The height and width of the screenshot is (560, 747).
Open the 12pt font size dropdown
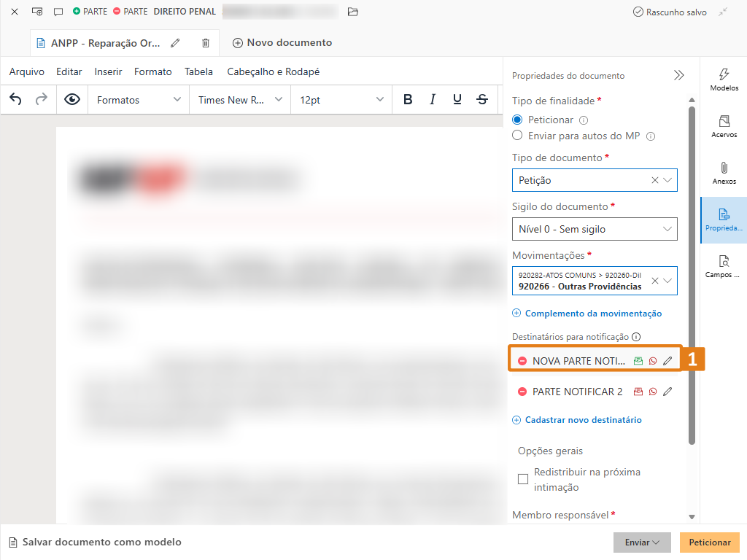tap(341, 100)
